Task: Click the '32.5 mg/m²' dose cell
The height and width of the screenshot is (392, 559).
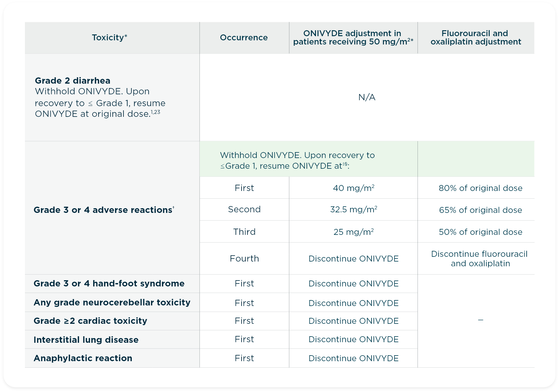Action: (x=353, y=209)
